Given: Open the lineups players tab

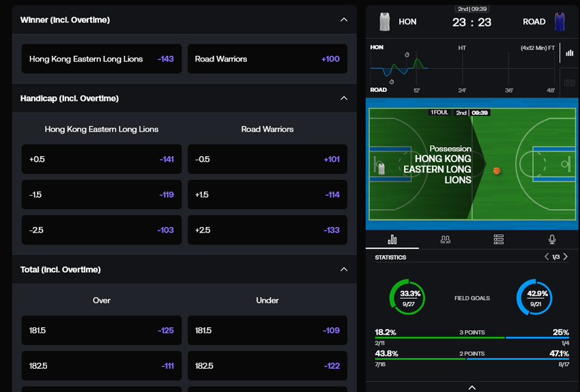Looking at the screenshot, I should point(446,239).
